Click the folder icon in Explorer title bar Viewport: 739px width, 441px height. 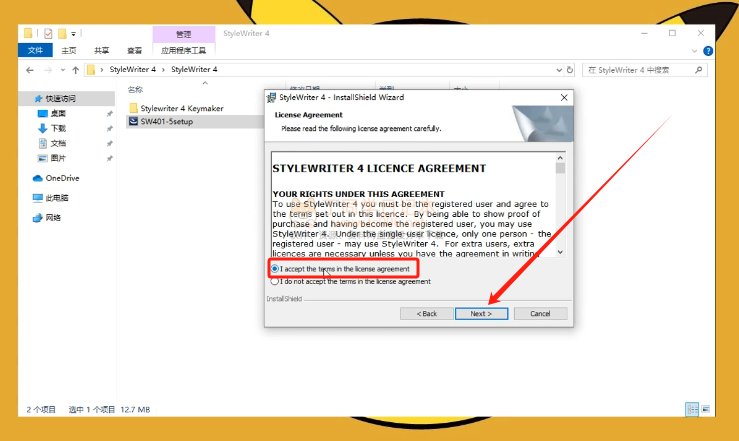[x=28, y=33]
